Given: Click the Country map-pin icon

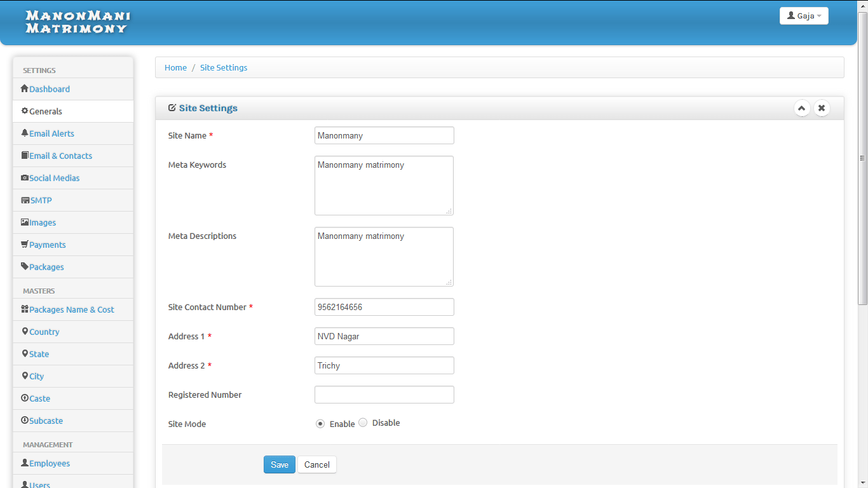Looking at the screenshot, I should 25,332.
